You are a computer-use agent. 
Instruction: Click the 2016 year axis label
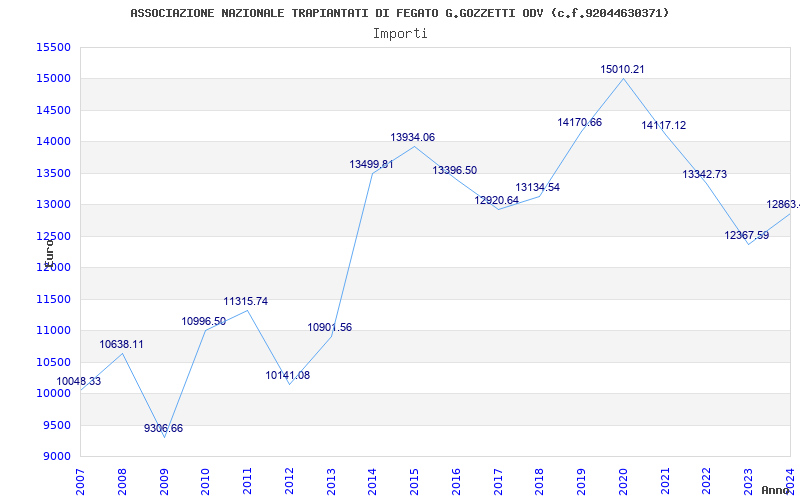pos(456,482)
